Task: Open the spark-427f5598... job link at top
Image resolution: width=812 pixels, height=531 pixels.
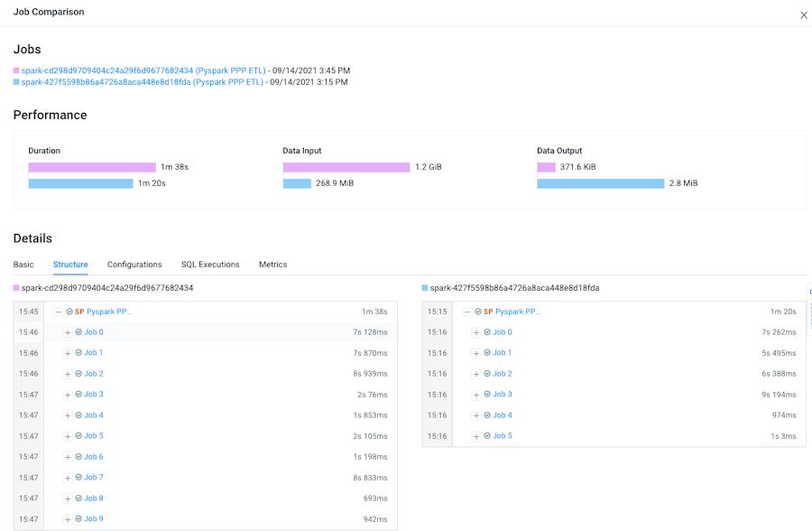Action: pyautogui.click(x=142, y=82)
